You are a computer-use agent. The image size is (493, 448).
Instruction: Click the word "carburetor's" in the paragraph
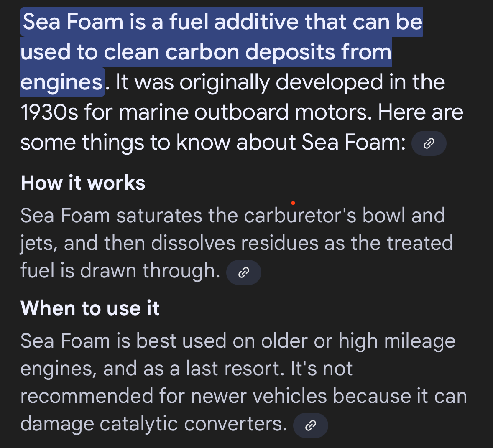pos(300,216)
